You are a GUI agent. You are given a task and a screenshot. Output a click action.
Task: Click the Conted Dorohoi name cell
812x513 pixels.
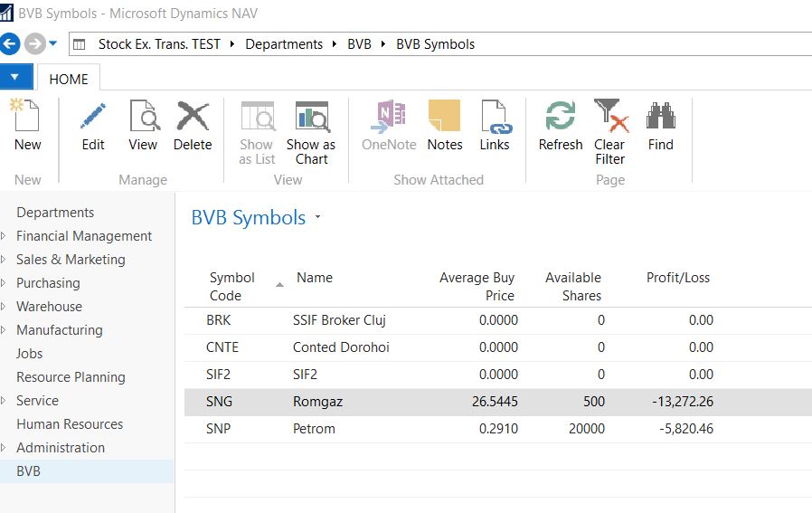pos(341,347)
